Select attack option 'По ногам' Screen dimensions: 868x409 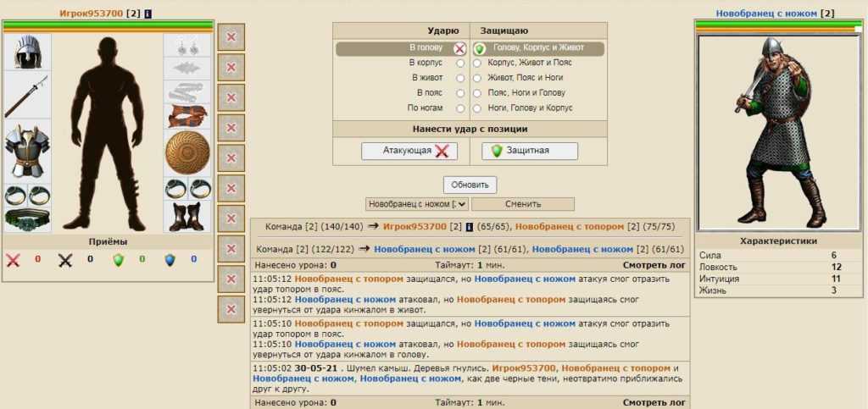click(x=460, y=108)
